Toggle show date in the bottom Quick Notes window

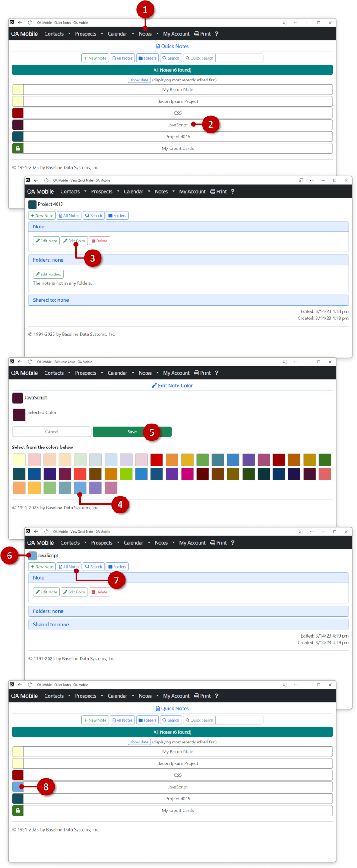(x=139, y=742)
